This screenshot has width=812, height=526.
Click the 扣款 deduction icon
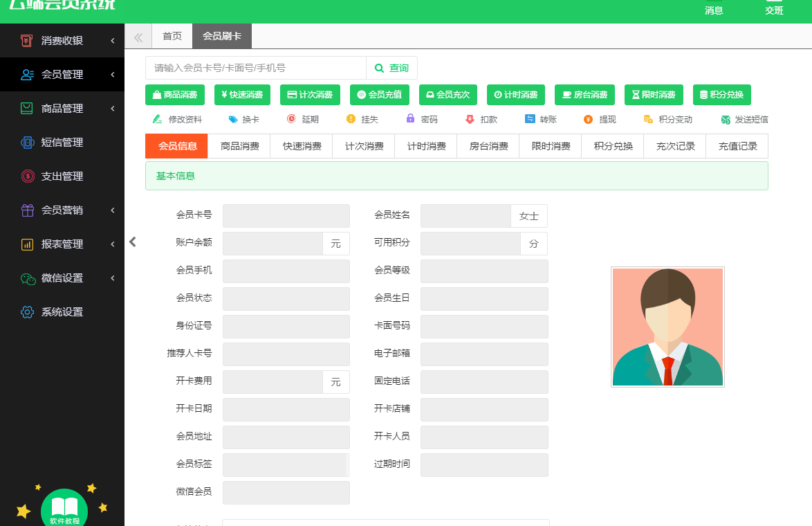click(x=470, y=119)
